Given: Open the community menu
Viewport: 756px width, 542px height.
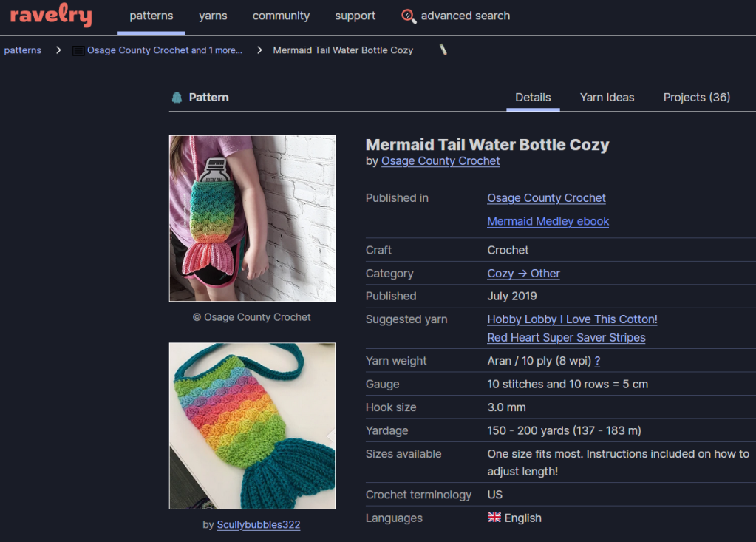Looking at the screenshot, I should (281, 16).
